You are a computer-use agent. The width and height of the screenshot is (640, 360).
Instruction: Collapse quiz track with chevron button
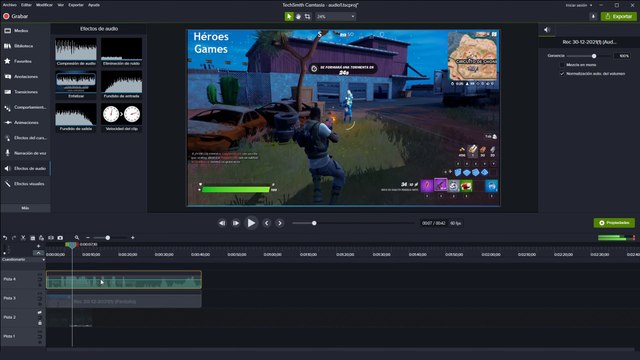pyautogui.click(x=38, y=253)
